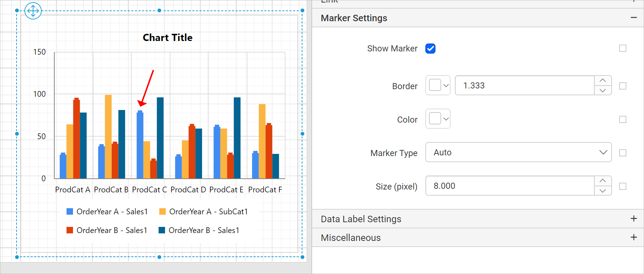Click the OrderYear A - Sales1 legend item
This screenshot has width=644, height=274.
point(107,211)
